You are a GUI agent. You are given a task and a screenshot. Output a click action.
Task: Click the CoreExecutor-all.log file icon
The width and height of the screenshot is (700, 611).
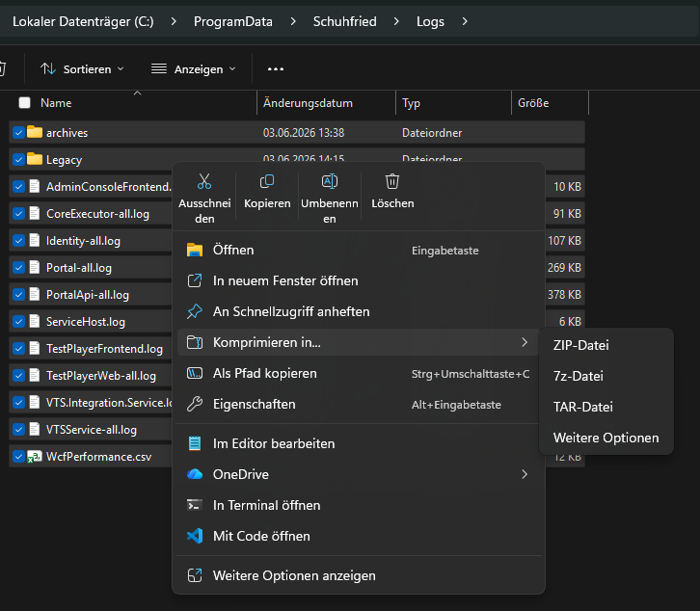[35, 213]
